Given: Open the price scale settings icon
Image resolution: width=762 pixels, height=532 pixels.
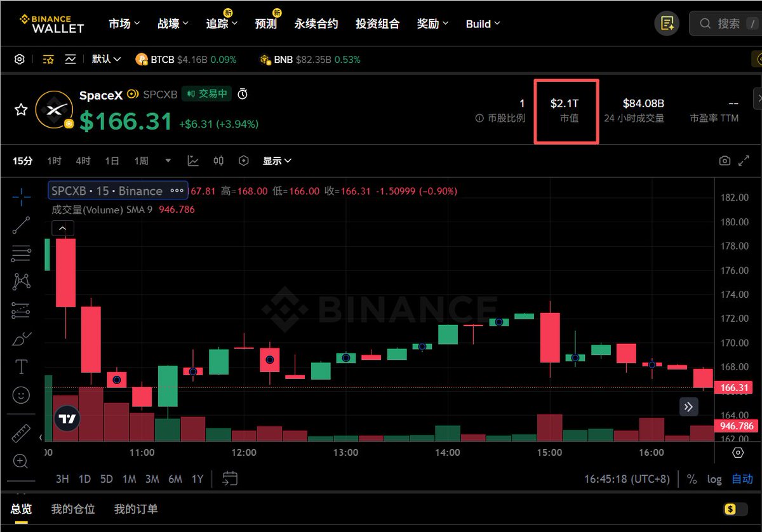Looking at the screenshot, I should (x=738, y=453).
